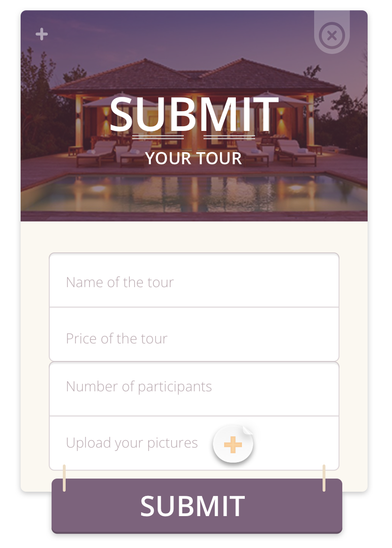Click the beige form panel above Name field
This screenshot has width=392, height=548.
(x=194, y=237)
